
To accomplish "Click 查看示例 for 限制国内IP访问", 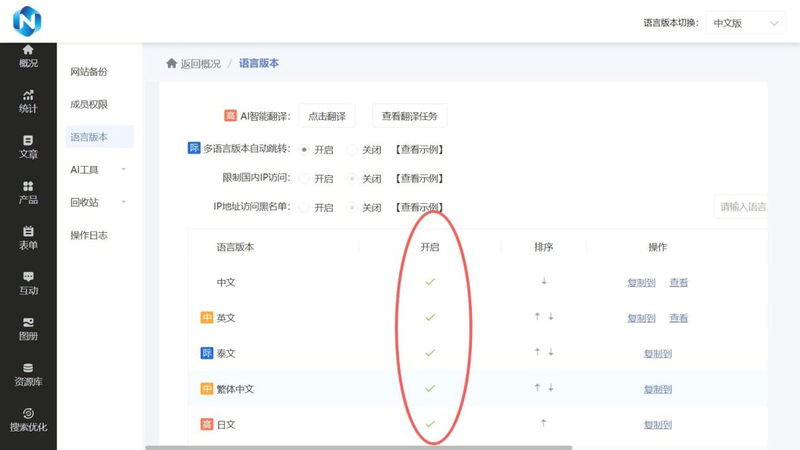I will pos(419,179).
